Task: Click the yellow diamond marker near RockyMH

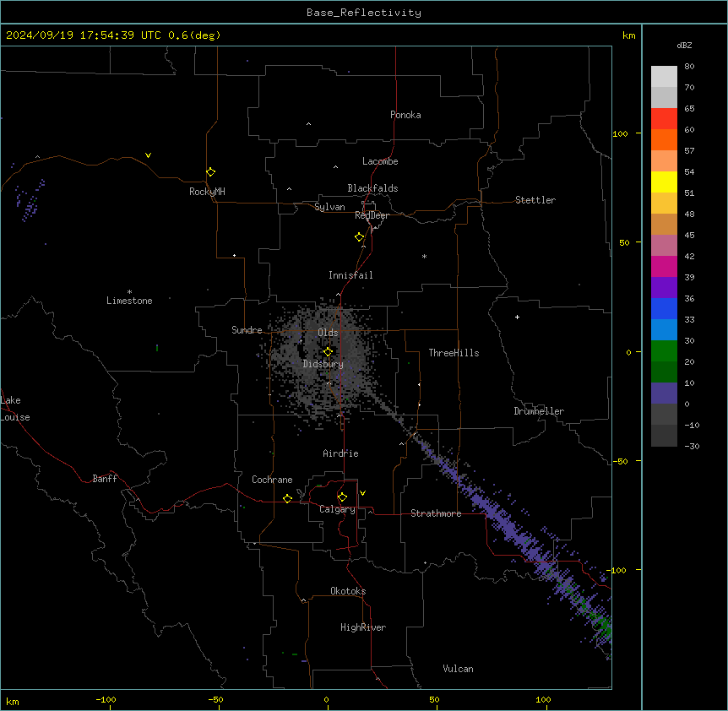Action: click(x=210, y=172)
